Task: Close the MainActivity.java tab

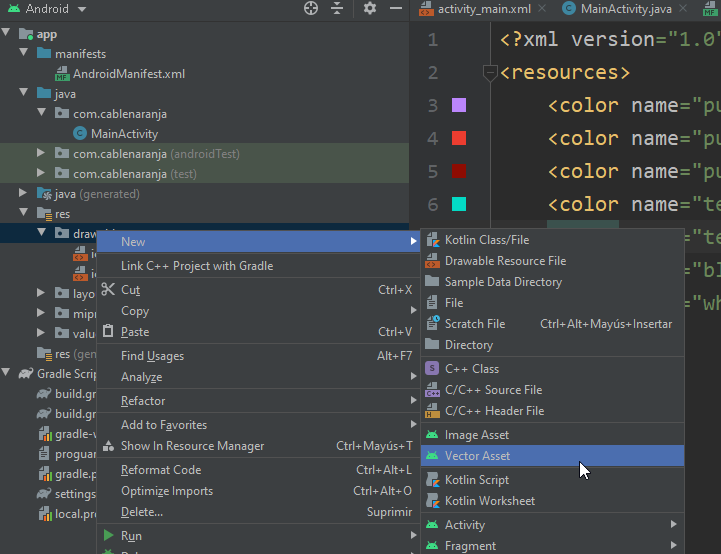Action: coord(683,8)
